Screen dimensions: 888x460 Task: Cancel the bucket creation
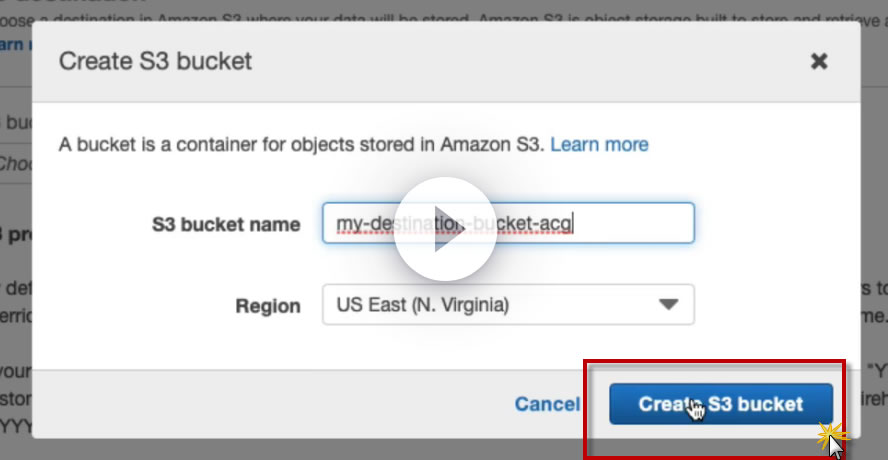pos(547,404)
